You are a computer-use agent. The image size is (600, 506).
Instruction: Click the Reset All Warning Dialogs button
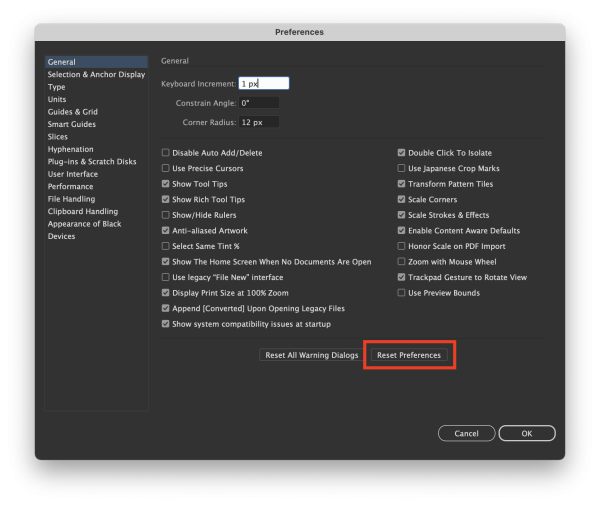[311, 355]
